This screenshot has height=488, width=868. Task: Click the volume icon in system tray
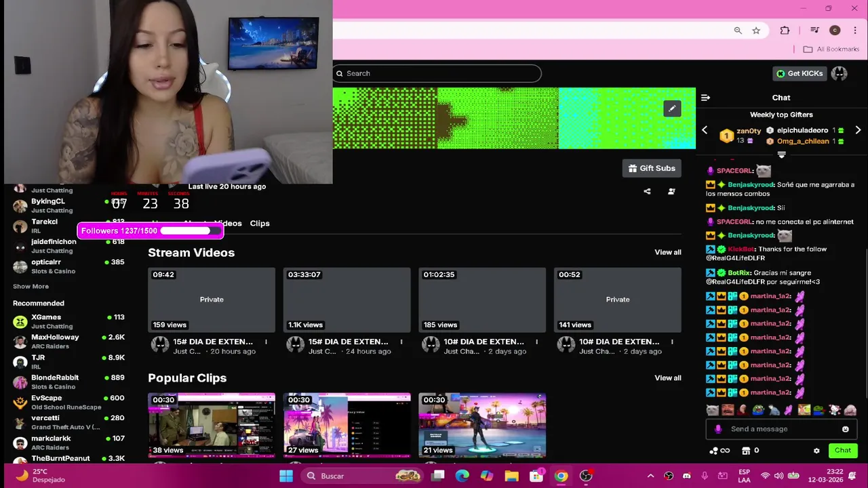coord(778,476)
